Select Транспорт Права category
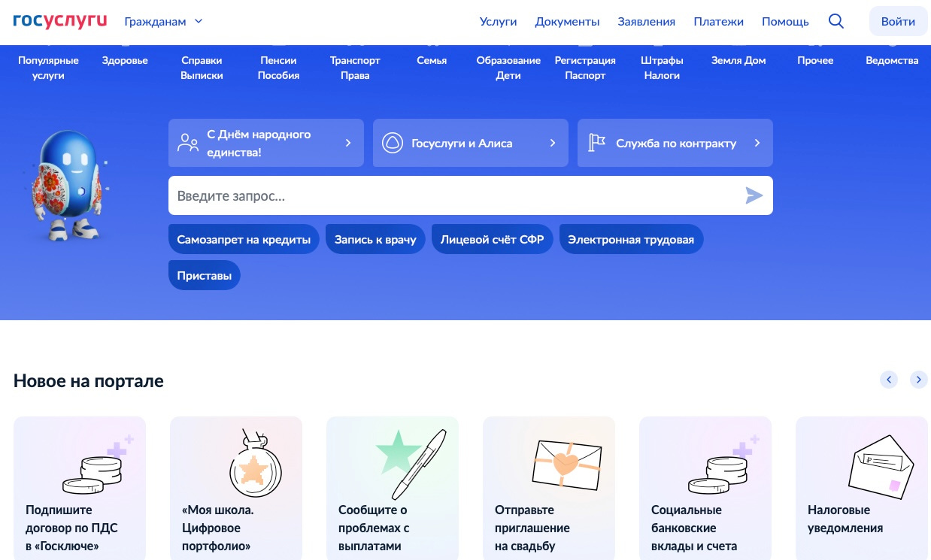Viewport: 931px width, 560px height. [x=355, y=68]
